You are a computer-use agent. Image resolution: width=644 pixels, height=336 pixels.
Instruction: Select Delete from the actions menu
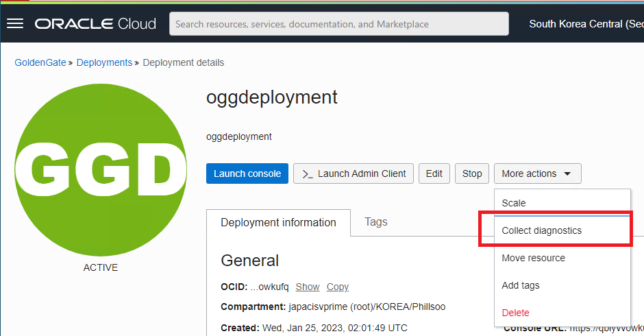pyautogui.click(x=562, y=313)
